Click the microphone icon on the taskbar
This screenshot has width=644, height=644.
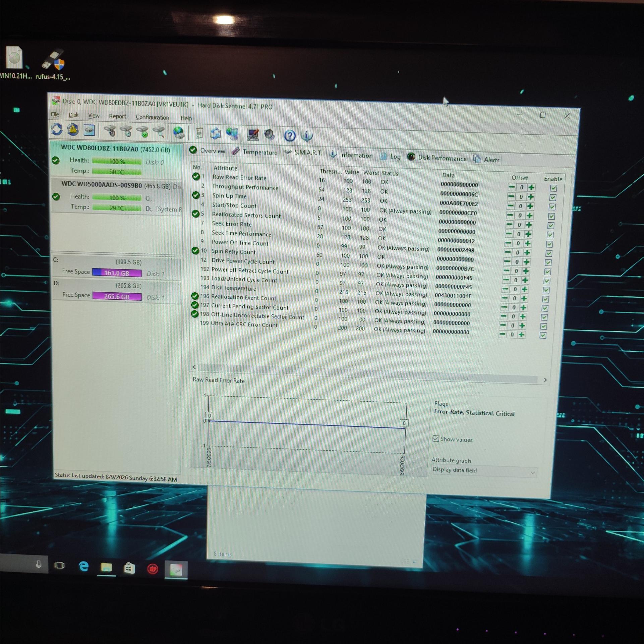click(39, 565)
